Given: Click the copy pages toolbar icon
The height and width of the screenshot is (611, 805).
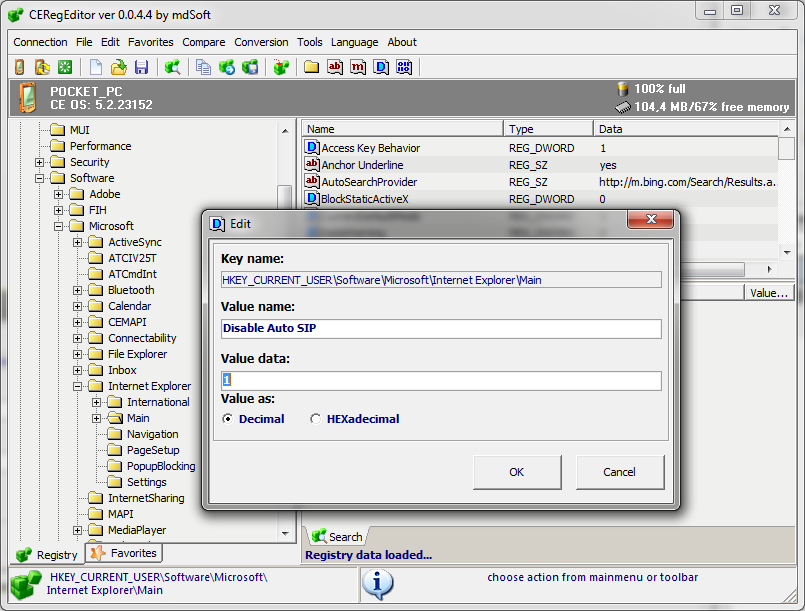Looking at the screenshot, I should pyautogui.click(x=204, y=67).
